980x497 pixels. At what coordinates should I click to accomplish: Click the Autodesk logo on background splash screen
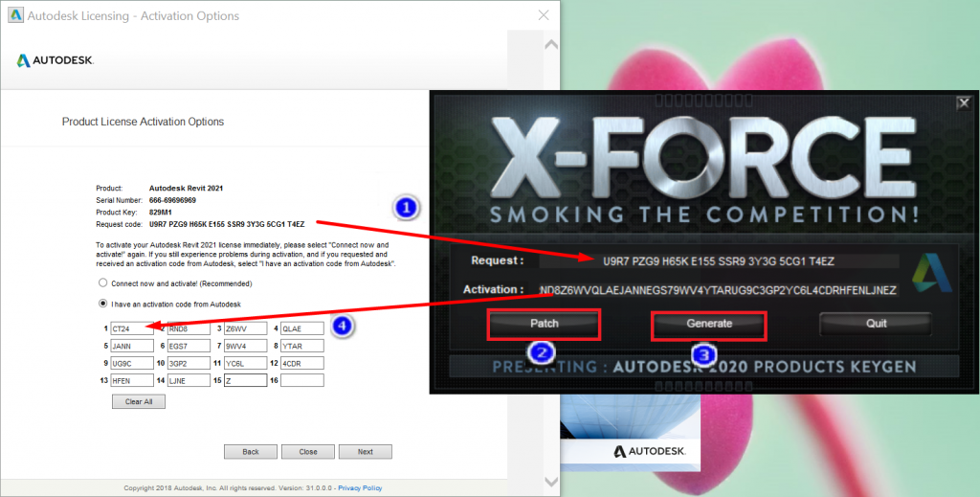point(650,451)
